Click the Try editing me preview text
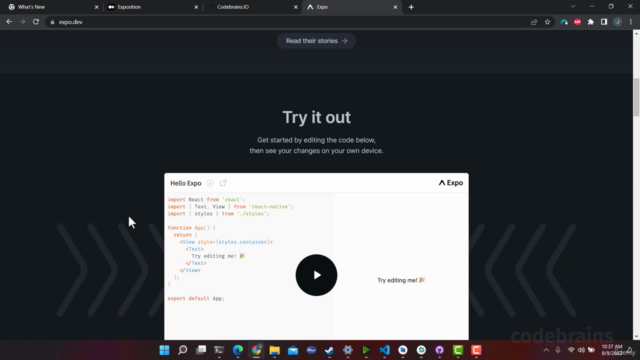 401,280
